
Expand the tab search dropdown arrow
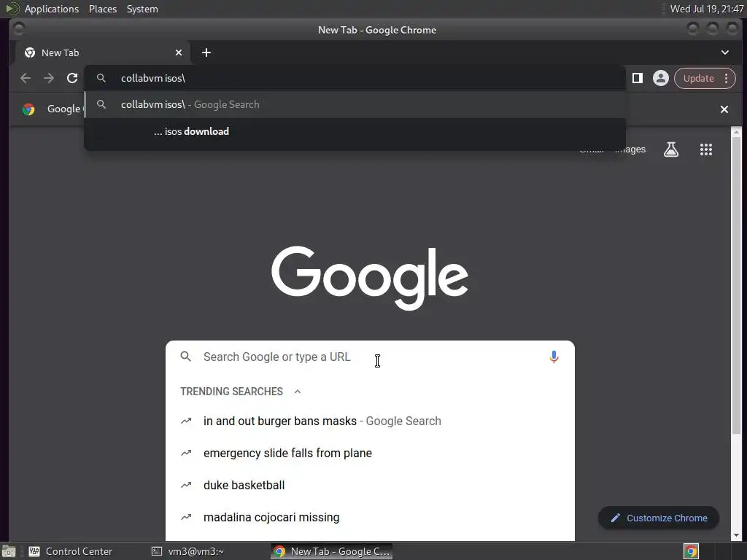[724, 52]
